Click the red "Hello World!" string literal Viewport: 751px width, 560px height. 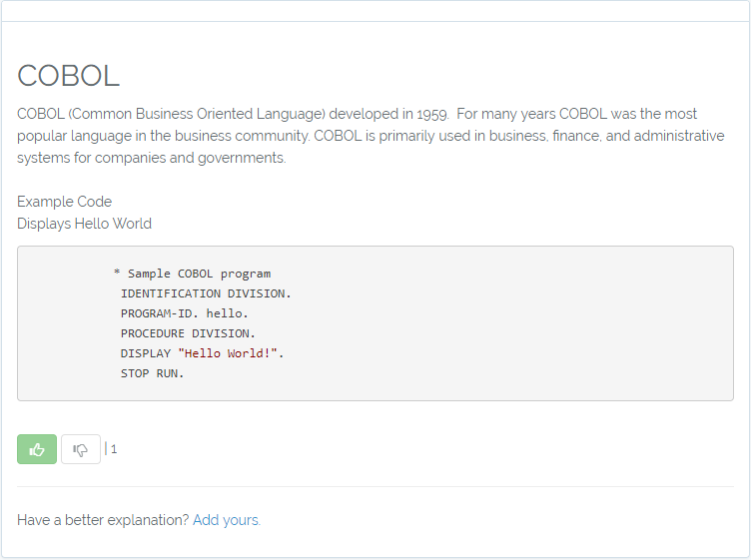point(228,353)
